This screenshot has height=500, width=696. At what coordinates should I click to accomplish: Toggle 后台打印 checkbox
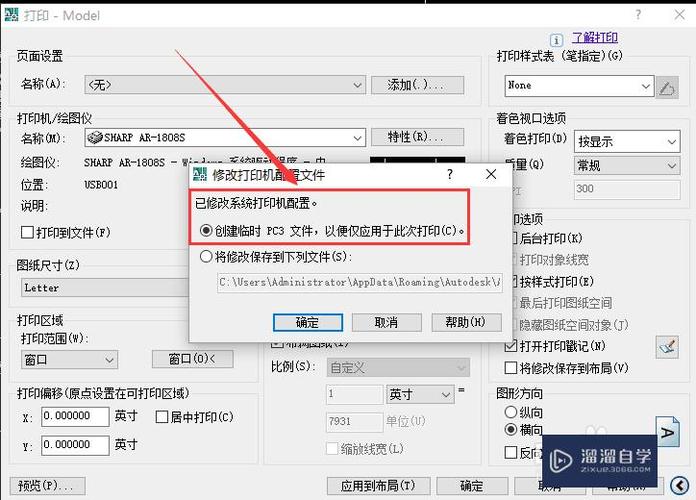point(513,238)
